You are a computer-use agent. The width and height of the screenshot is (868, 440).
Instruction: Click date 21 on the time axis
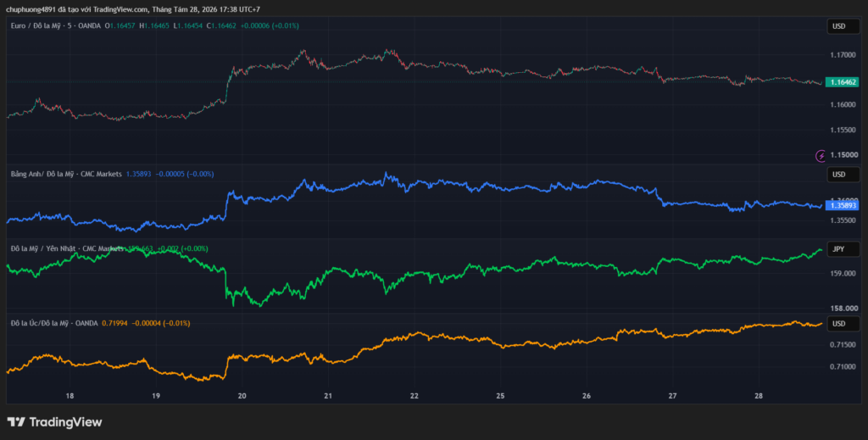click(328, 396)
